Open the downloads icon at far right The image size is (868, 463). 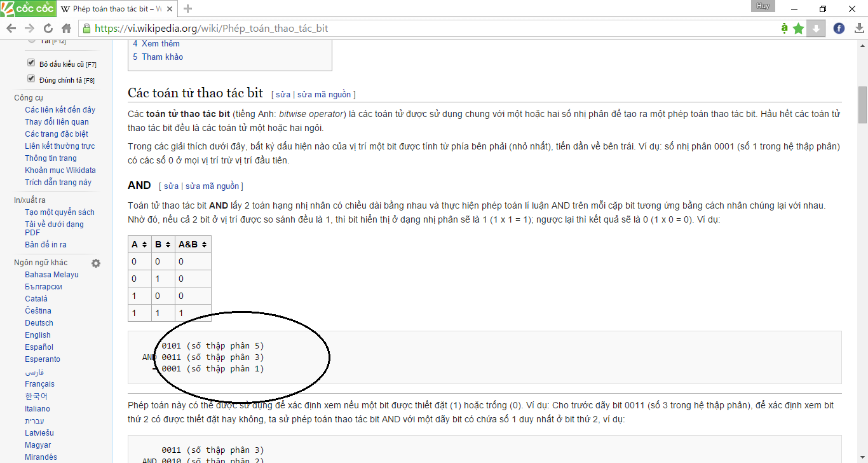[858, 29]
